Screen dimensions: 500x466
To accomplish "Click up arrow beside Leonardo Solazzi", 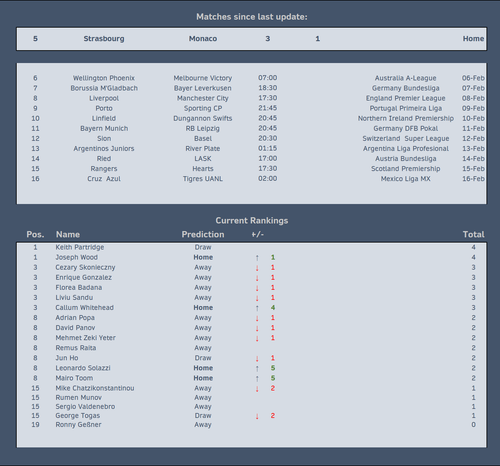I will point(257,368).
